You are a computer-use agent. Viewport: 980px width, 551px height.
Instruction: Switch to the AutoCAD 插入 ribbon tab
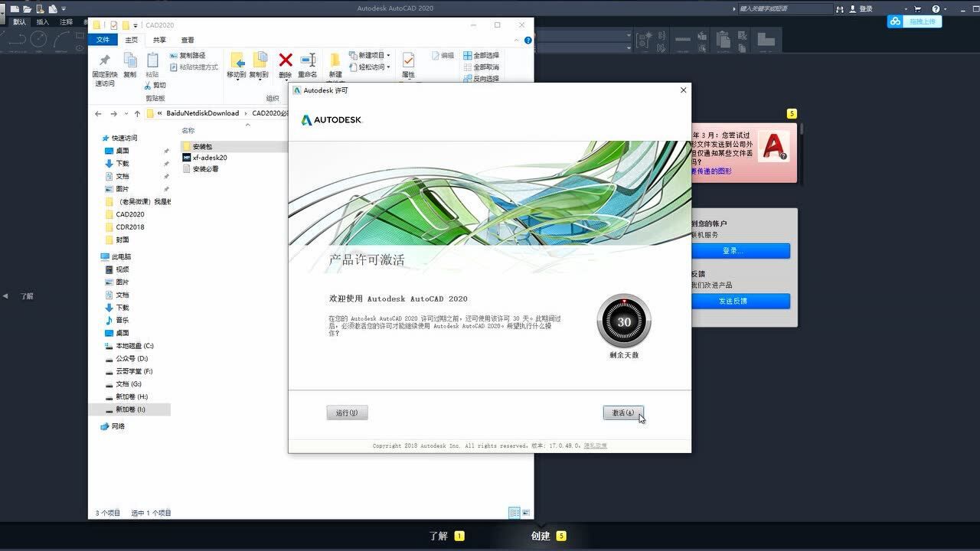[43, 22]
